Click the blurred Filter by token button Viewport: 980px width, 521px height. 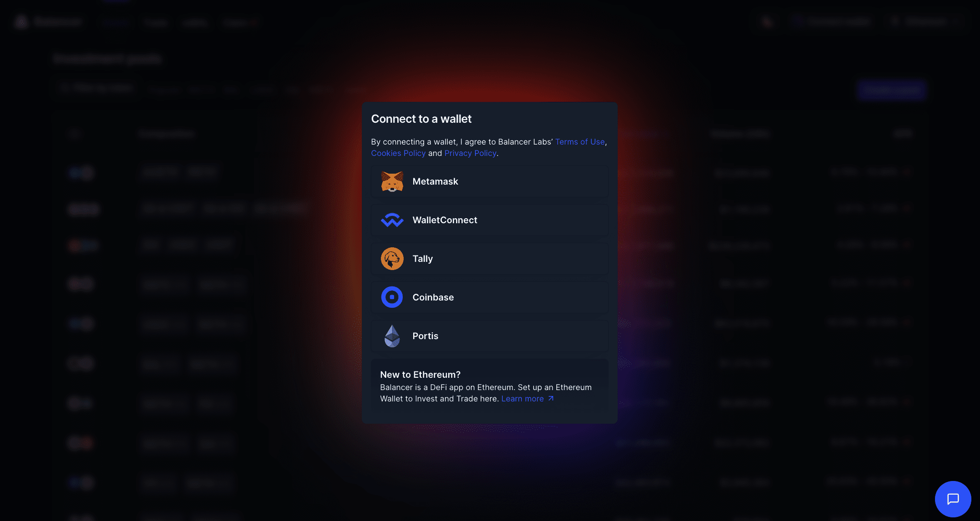pos(96,88)
